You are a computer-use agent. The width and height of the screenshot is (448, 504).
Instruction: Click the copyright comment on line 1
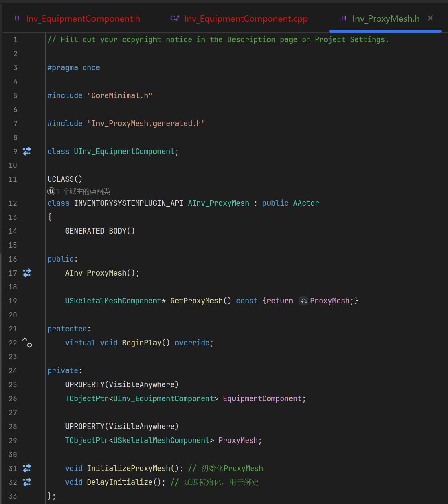coord(218,40)
